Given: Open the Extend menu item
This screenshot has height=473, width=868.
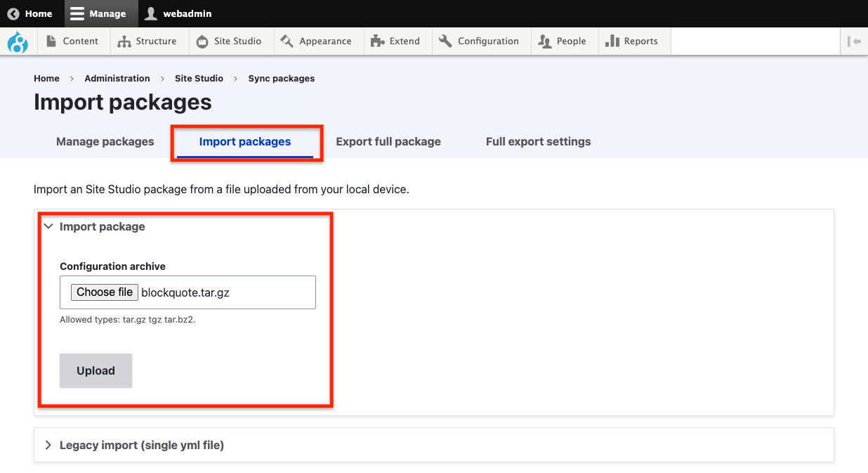Looking at the screenshot, I should [x=396, y=41].
